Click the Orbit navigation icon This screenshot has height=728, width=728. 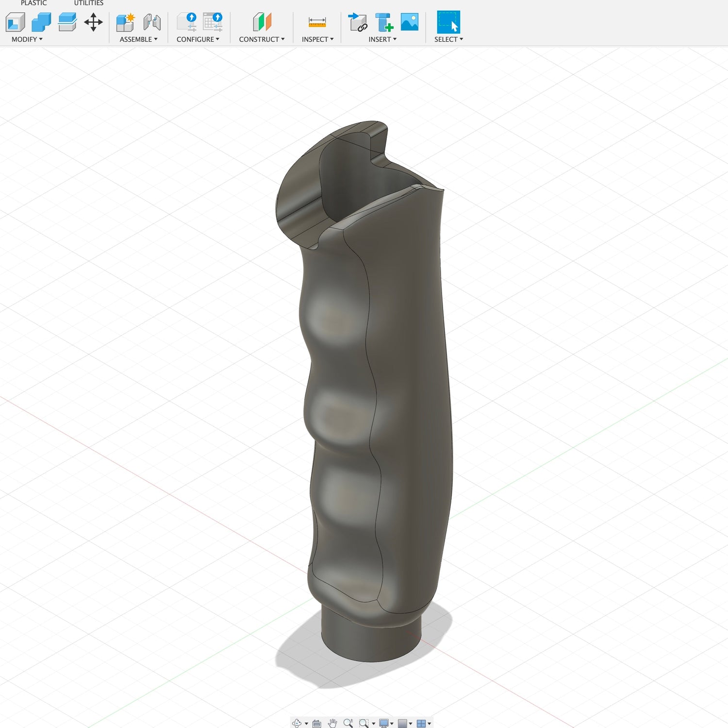(297, 723)
